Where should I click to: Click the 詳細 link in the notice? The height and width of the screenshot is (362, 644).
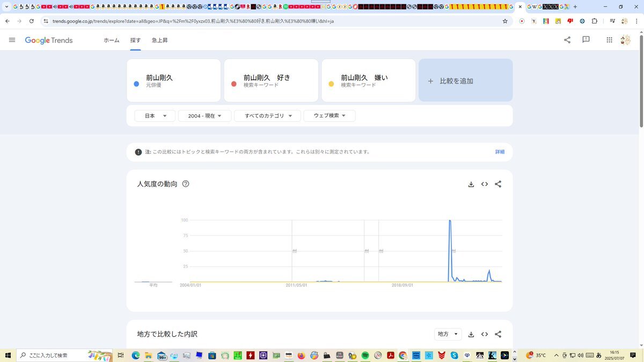[x=500, y=152]
